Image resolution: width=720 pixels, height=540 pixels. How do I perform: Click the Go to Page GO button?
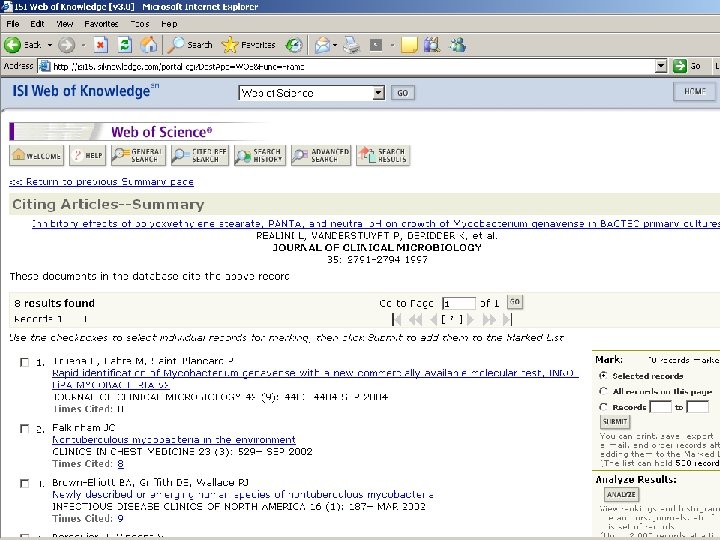coord(515,302)
